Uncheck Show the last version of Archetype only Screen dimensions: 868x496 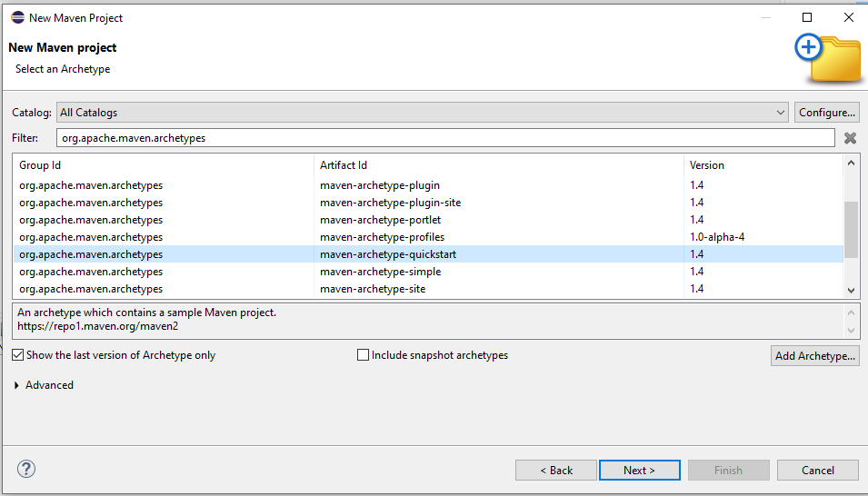(18, 355)
